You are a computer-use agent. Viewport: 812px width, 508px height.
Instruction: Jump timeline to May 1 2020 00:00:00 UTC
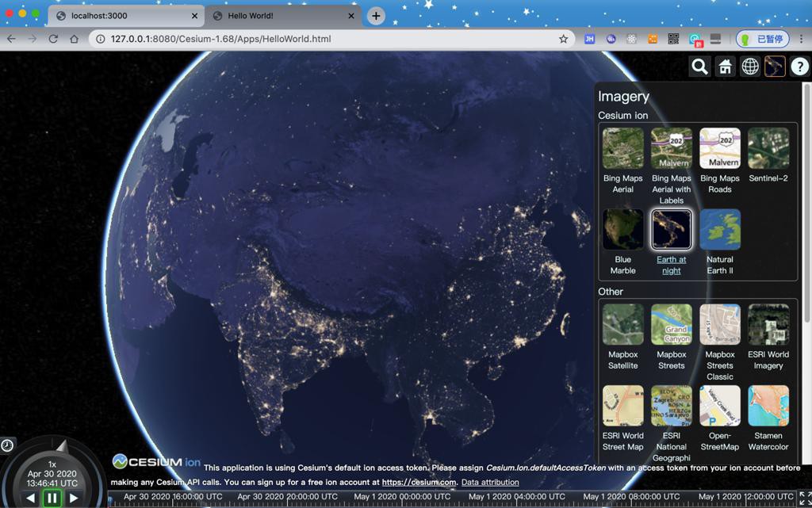pos(402,497)
